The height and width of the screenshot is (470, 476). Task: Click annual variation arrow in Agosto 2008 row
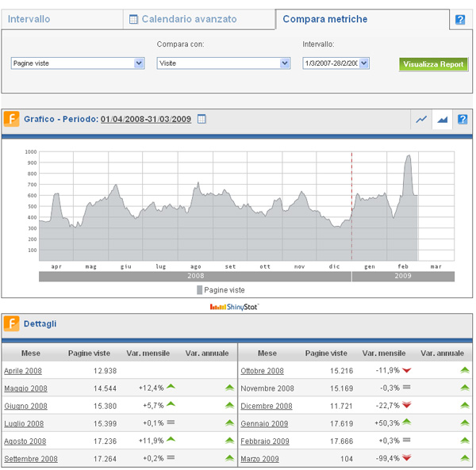tap(230, 441)
